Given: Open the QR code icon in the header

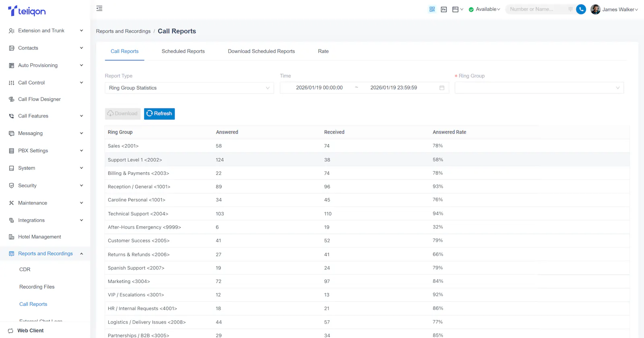Looking at the screenshot, I should 432,9.
